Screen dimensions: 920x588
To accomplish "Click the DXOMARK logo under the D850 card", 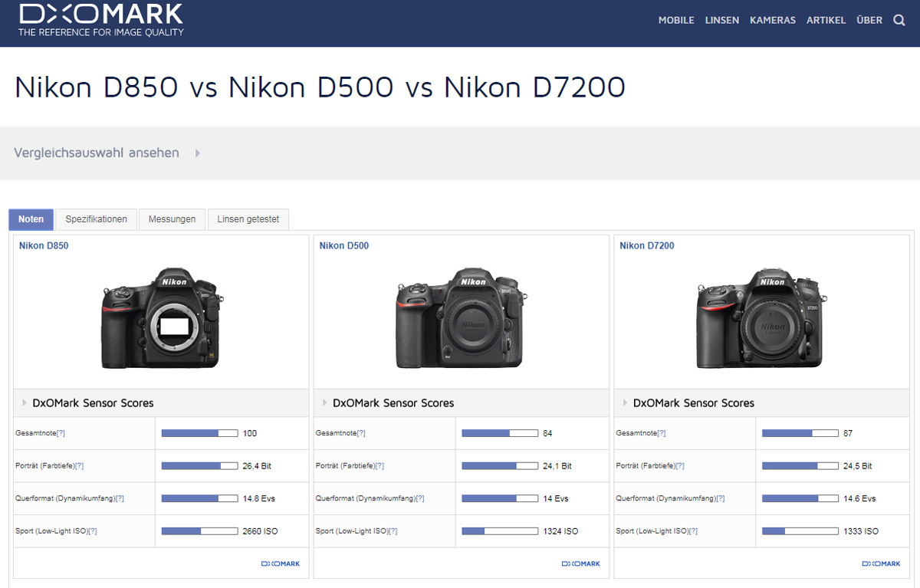I will [x=281, y=563].
